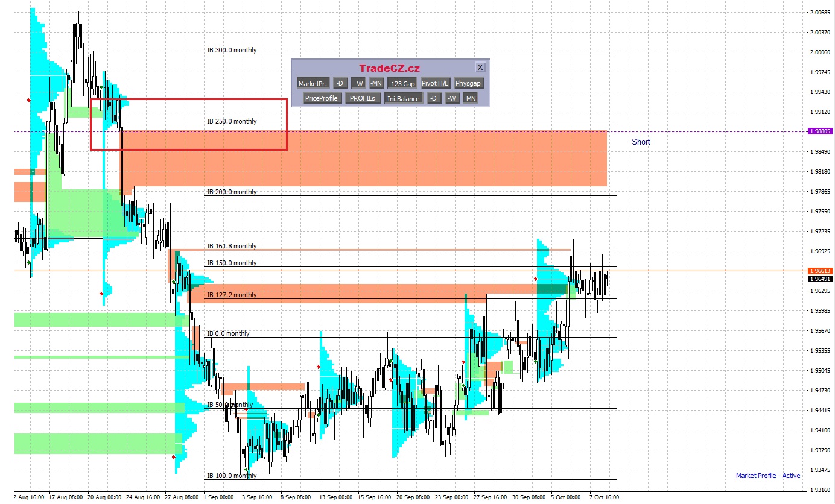Toggle the MarketPr. button
This screenshot has height=504, width=835.
click(313, 83)
